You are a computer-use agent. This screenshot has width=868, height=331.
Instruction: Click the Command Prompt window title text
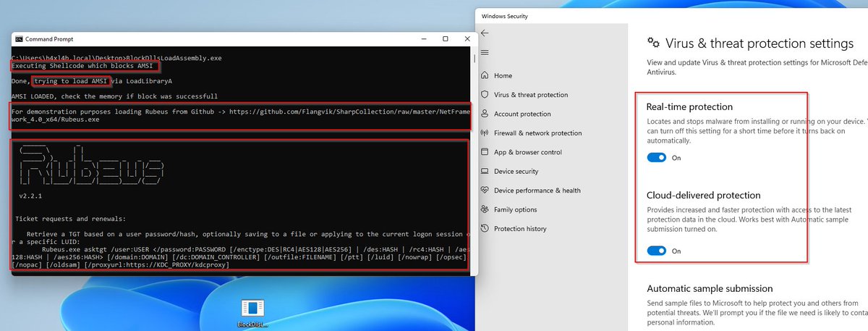click(49, 39)
